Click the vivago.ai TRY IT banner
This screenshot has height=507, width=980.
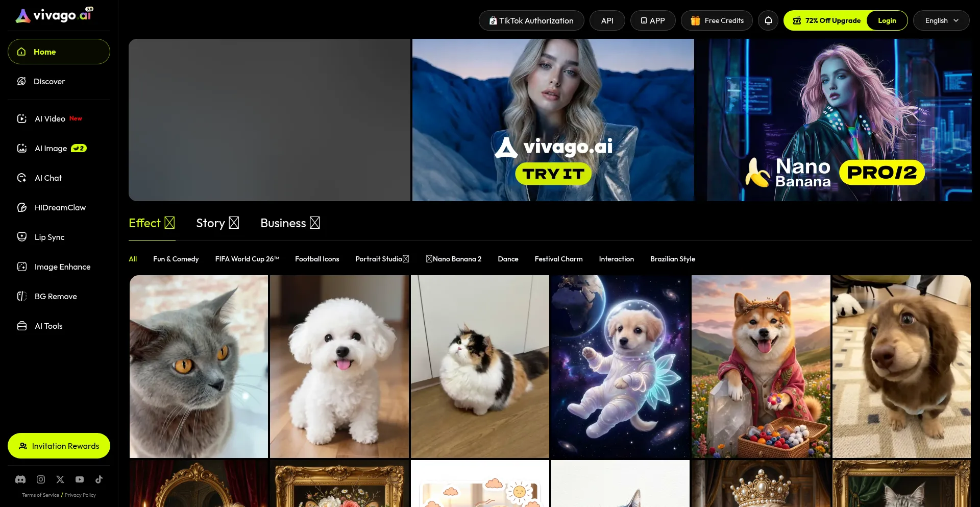pyautogui.click(x=553, y=120)
